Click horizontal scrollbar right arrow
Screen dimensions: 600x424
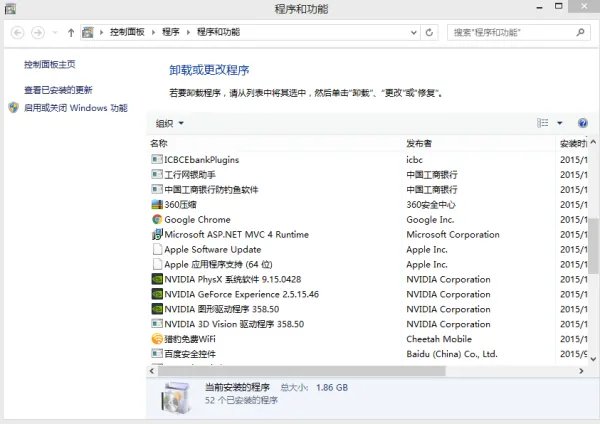tap(581, 371)
